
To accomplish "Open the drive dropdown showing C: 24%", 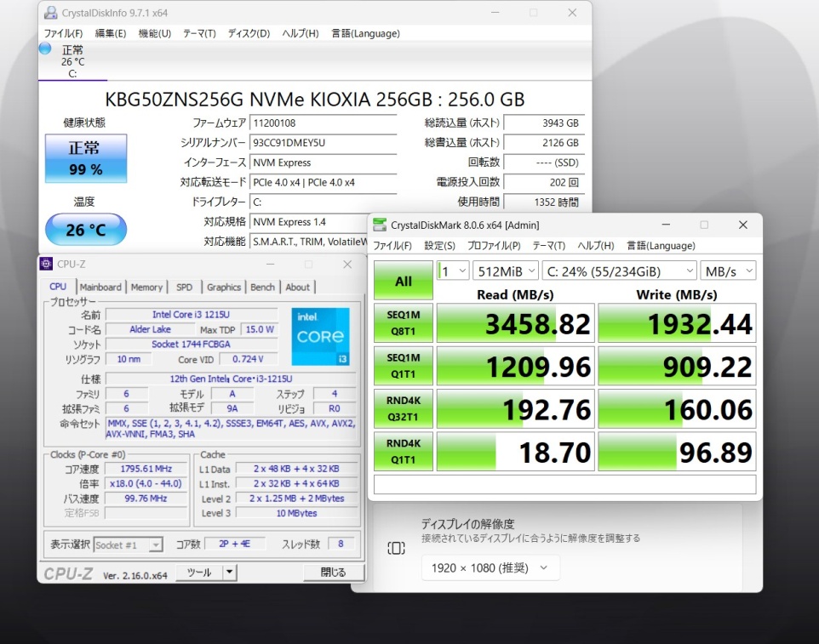I will (620, 271).
